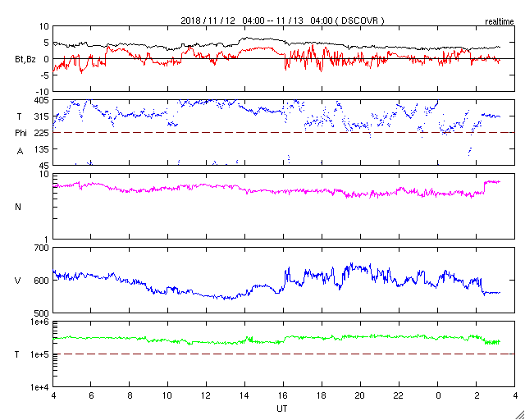Click the 'realtime' label above the plots
525x420 pixels.
tap(500, 22)
